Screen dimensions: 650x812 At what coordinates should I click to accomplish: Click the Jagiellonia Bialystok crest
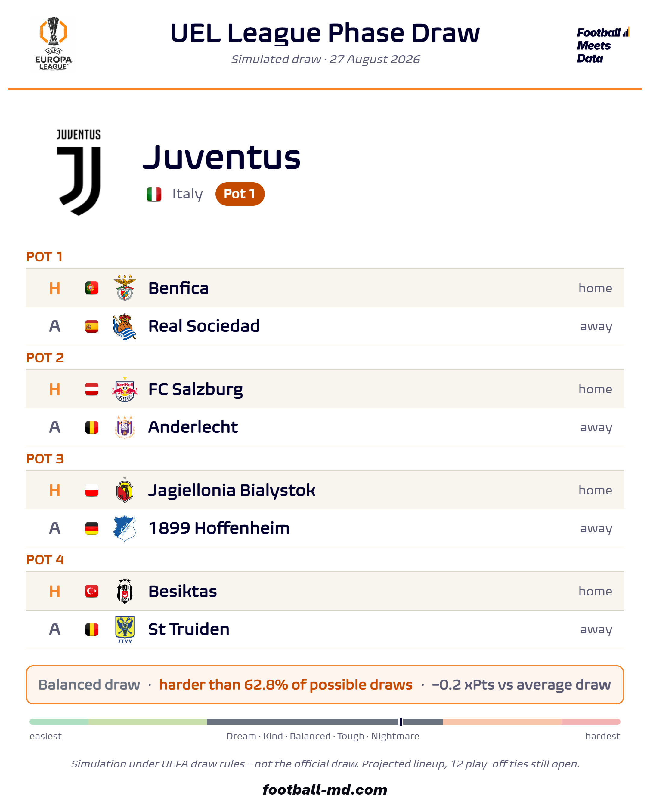click(x=125, y=490)
